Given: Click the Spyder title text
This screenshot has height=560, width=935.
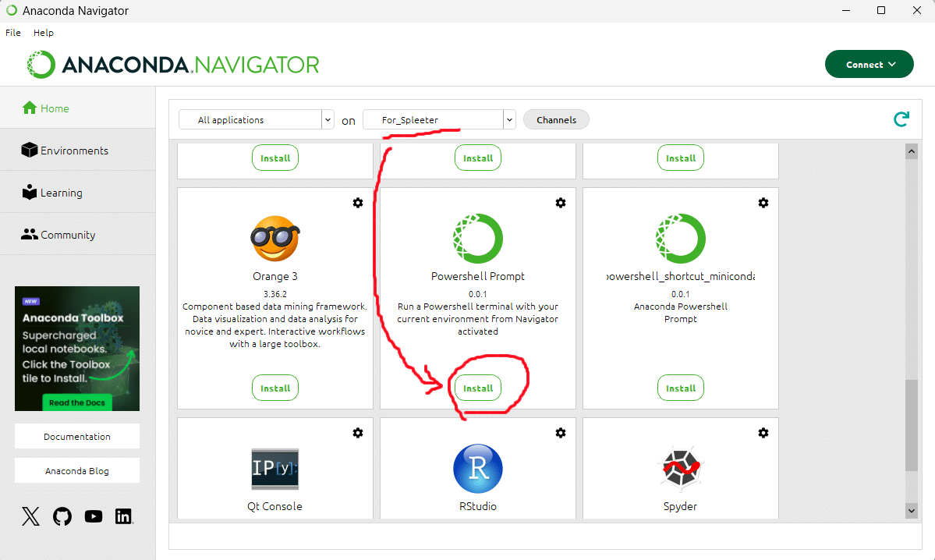Looking at the screenshot, I should pos(680,506).
